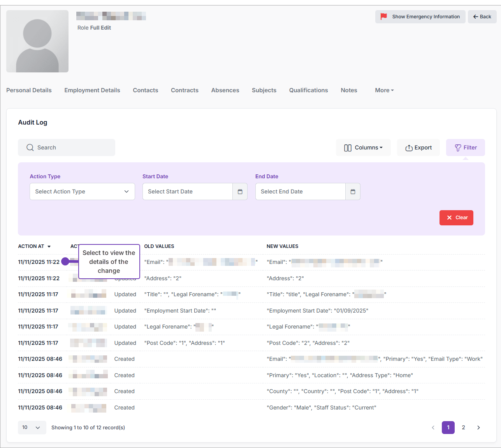The image size is (501, 448).
Task: Click the search magnifier icon
Action: coord(30,148)
